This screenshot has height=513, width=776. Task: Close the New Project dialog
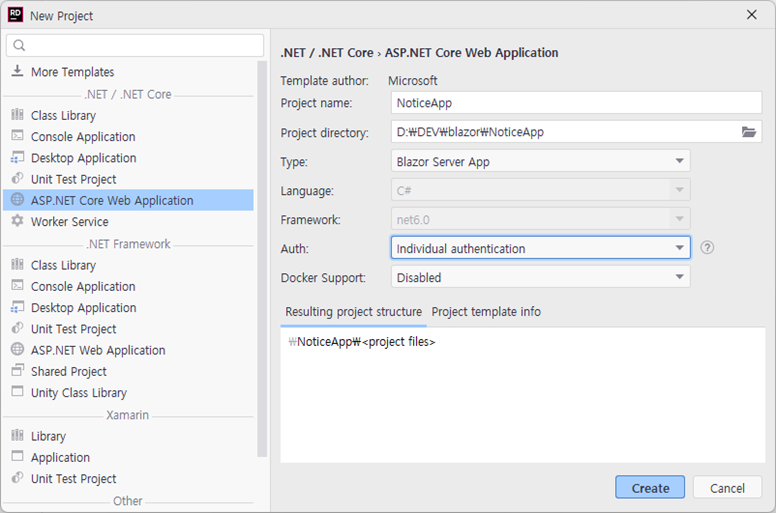(751, 15)
